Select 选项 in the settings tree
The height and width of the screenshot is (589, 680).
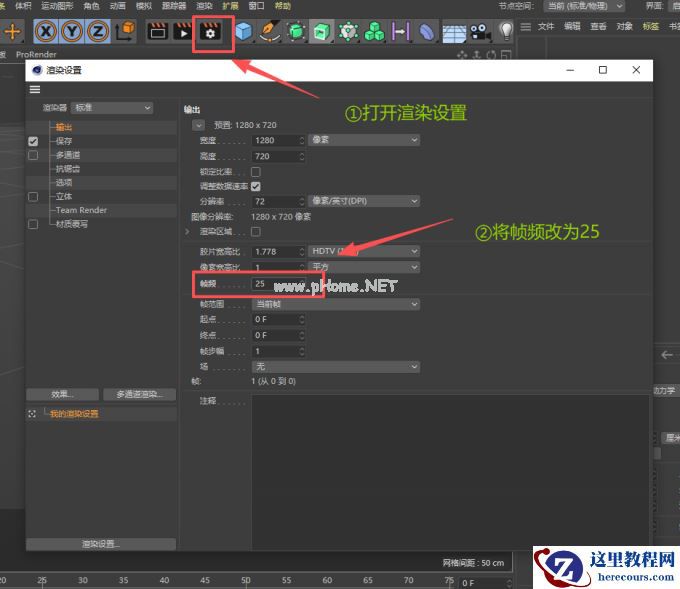[x=64, y=183]
